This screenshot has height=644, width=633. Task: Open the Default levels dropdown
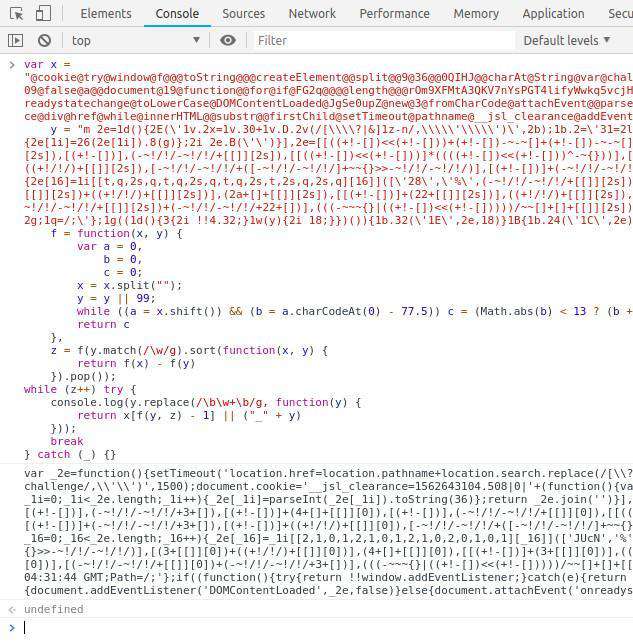566,40
